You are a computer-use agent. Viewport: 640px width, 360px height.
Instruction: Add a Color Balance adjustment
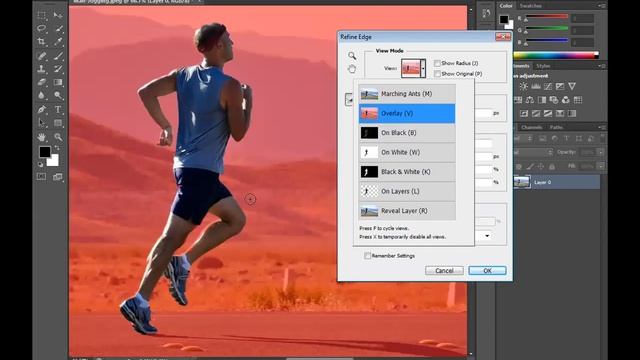[x=530, y=100]
